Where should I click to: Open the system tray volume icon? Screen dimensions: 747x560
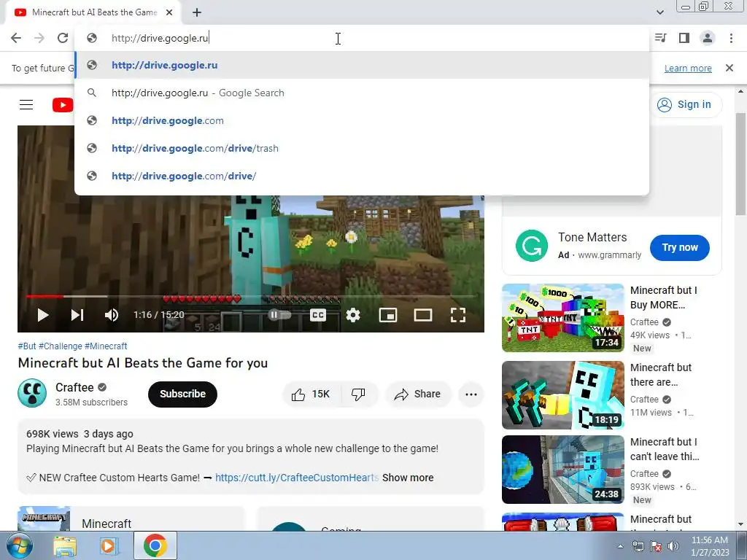(673, 546)
